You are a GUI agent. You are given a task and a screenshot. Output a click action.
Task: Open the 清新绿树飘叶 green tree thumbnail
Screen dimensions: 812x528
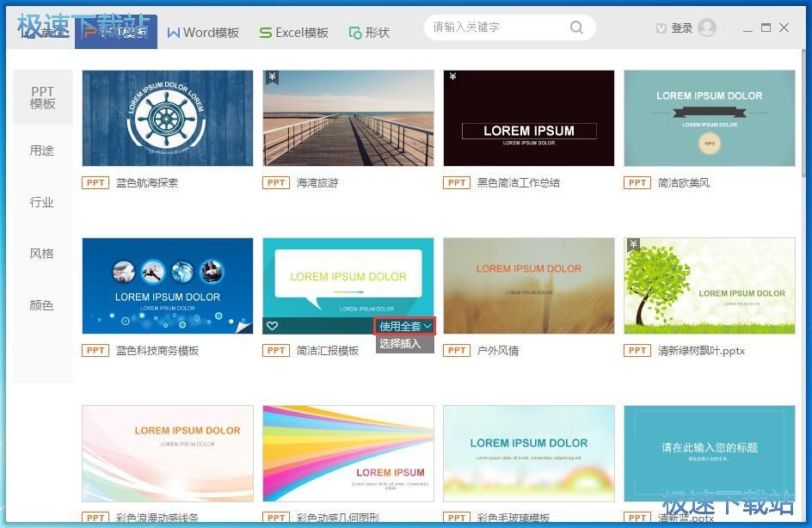(710, 285)
